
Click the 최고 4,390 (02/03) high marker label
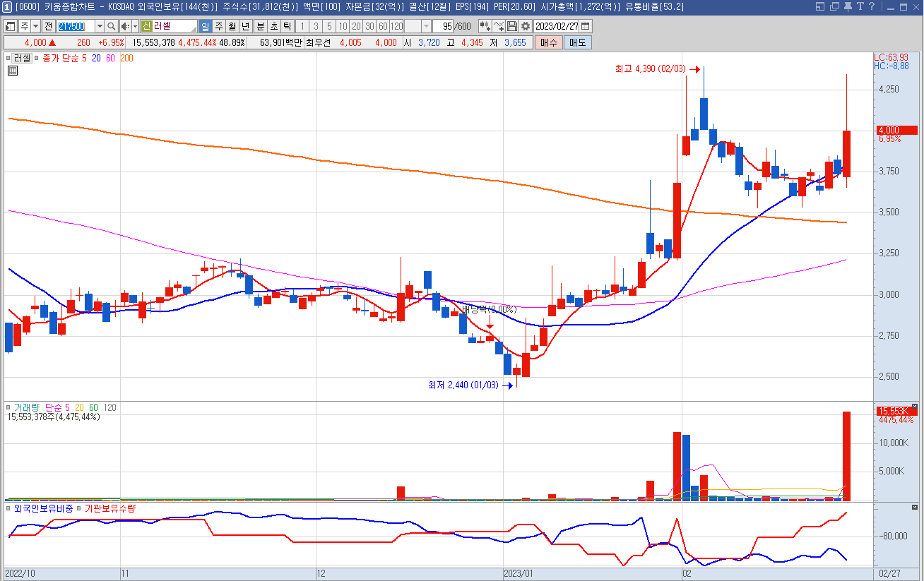(650, 69)
